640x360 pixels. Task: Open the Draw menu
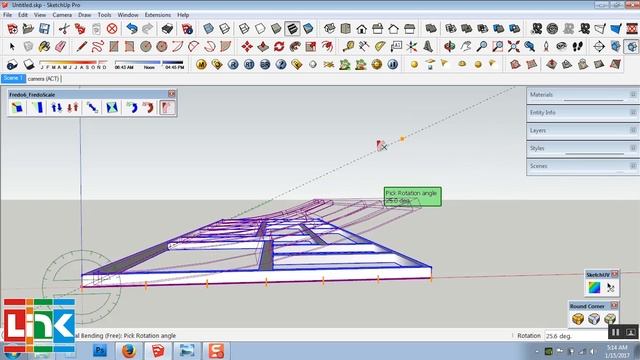84,15
